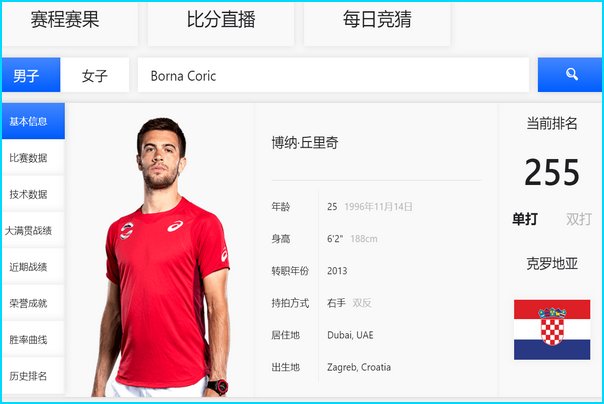Click the Borna Coric search field
The image size is (604, 404).
(333, 75)
